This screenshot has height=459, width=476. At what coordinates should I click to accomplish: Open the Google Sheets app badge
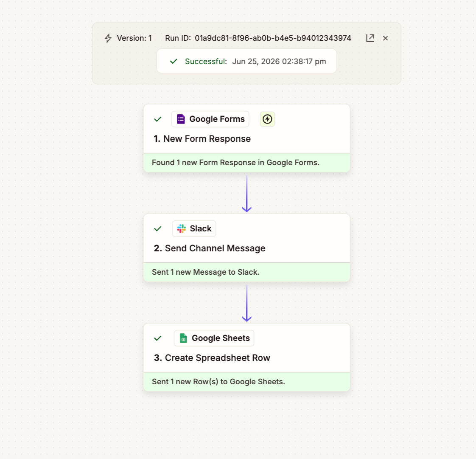tap(214, 338)
